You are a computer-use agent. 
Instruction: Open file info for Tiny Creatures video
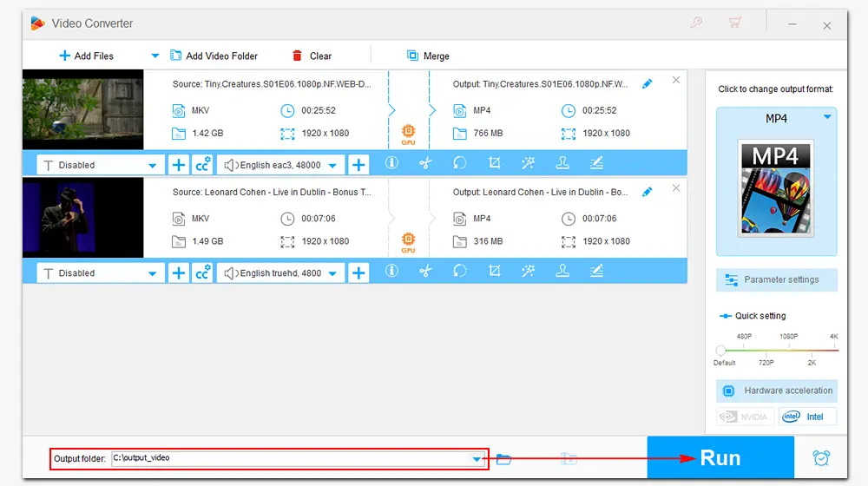[x=392, y=163]
